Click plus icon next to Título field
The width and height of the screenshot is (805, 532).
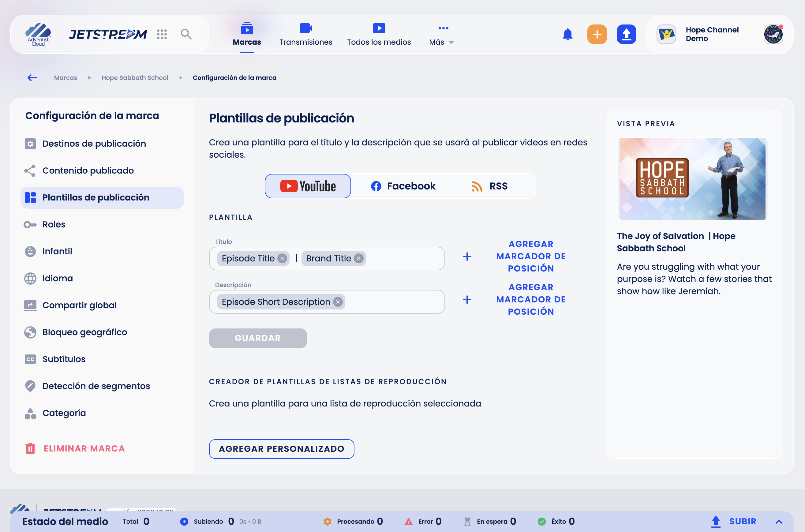(x=467, y=257)
